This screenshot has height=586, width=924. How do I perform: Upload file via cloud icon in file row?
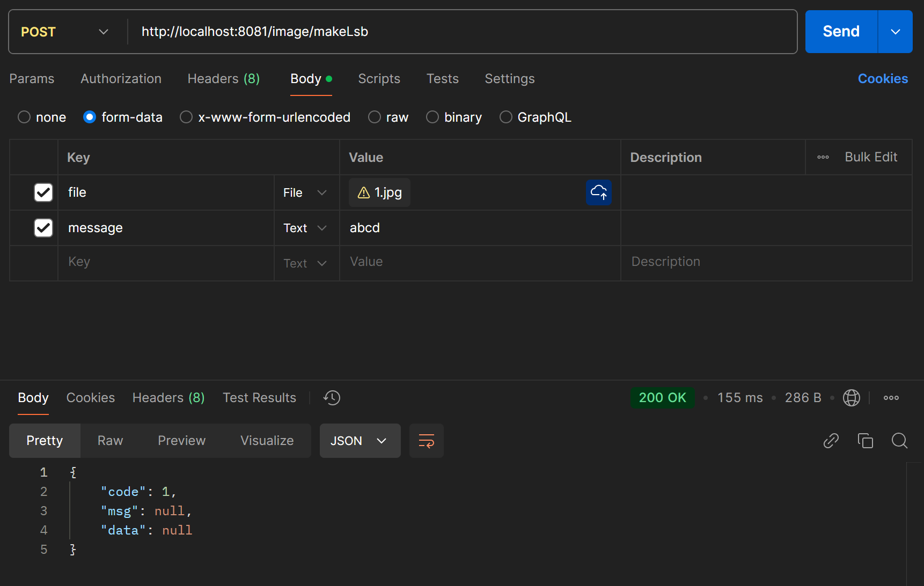(x=598, y=192)
